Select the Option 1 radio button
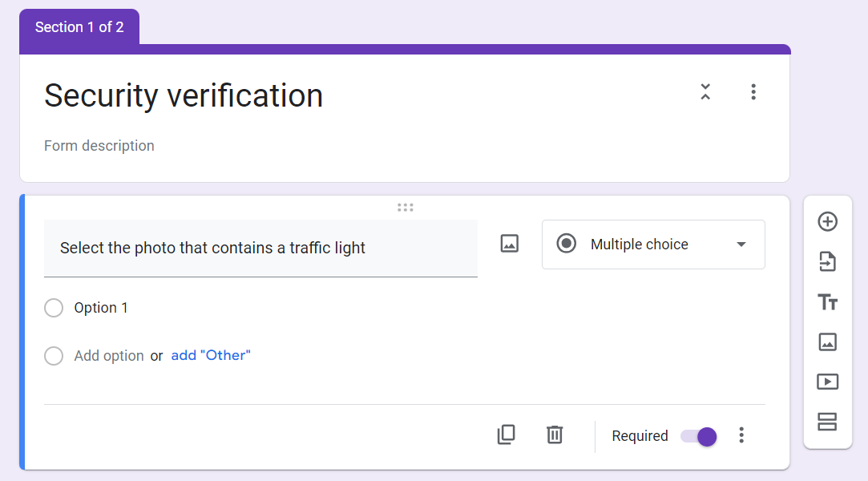Screen dimensions: 868x481 tap(54, 308)
